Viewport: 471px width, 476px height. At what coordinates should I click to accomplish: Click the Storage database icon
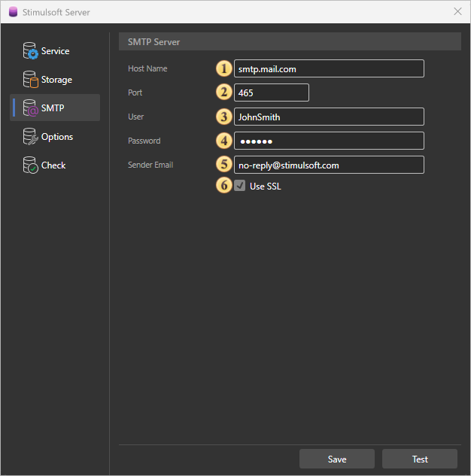pyautogui.click(x=30, y=80)
